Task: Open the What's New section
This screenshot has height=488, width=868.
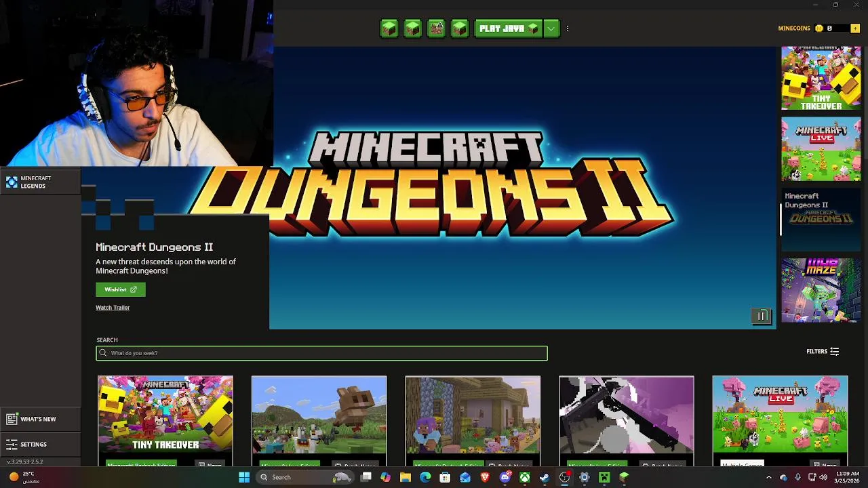Action: click(40, 419)
